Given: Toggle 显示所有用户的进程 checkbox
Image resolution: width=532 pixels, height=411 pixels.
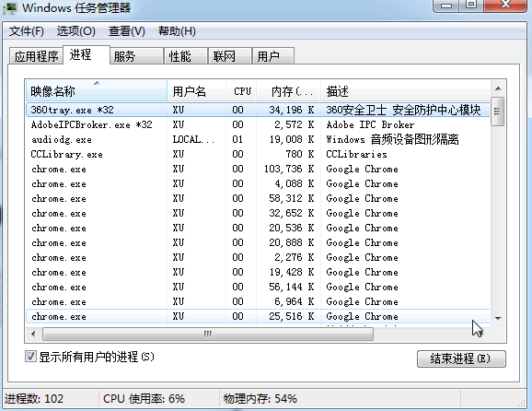Looking at the screenshot, I should pyautogui.click(x=30, y=357).
